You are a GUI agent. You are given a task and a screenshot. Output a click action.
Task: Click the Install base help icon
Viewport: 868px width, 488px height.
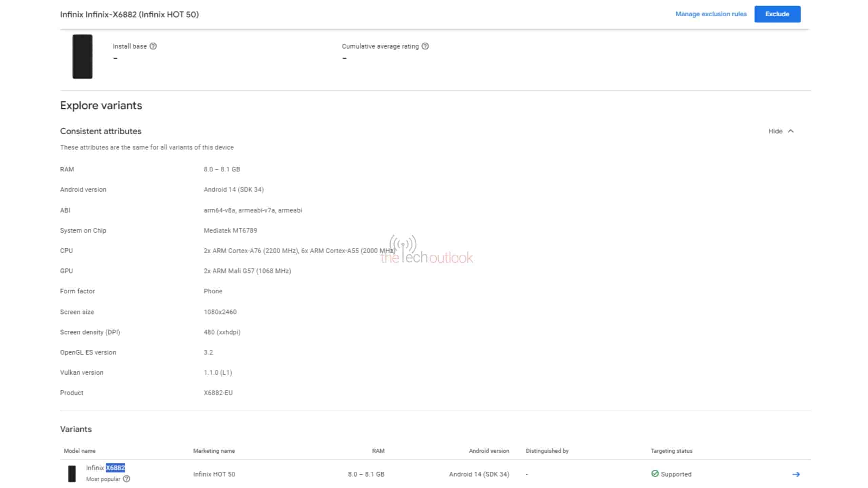pos(153,46)
